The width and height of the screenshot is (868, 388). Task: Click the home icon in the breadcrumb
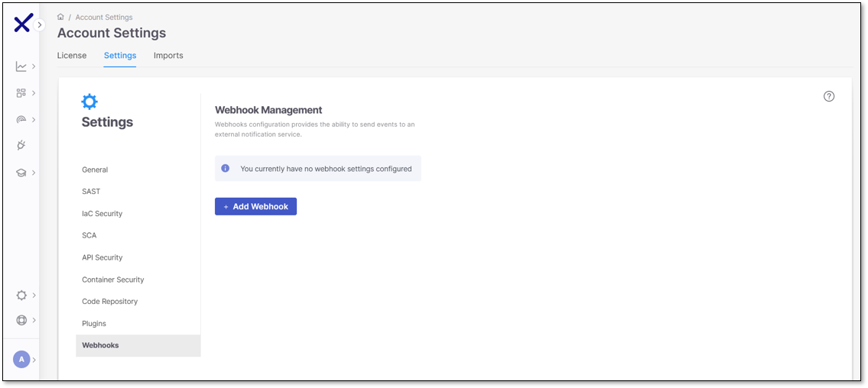point(61,17)
